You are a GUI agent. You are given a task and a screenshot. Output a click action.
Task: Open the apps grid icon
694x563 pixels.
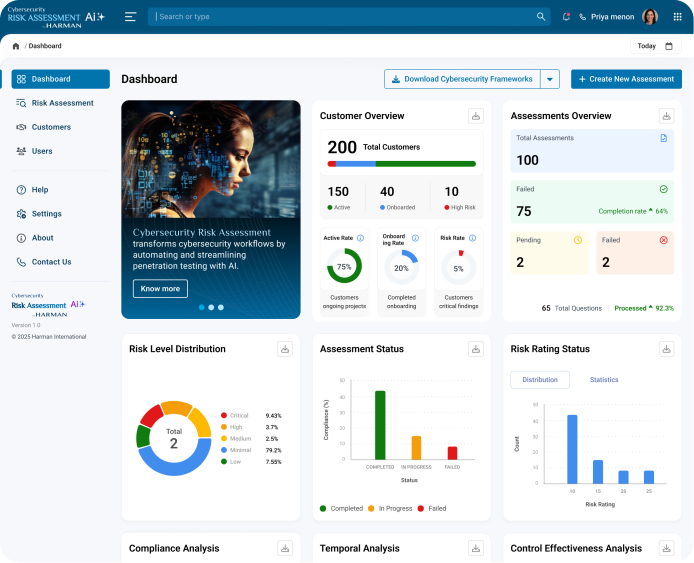677,17
